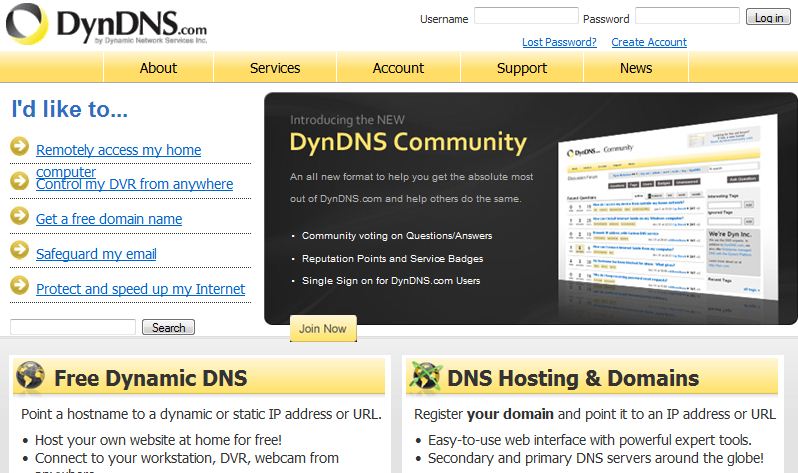The width and height of the screenshot is (798, 473).
Task: Click the Free Dynamic DNS heading
Action: (151, 378)
